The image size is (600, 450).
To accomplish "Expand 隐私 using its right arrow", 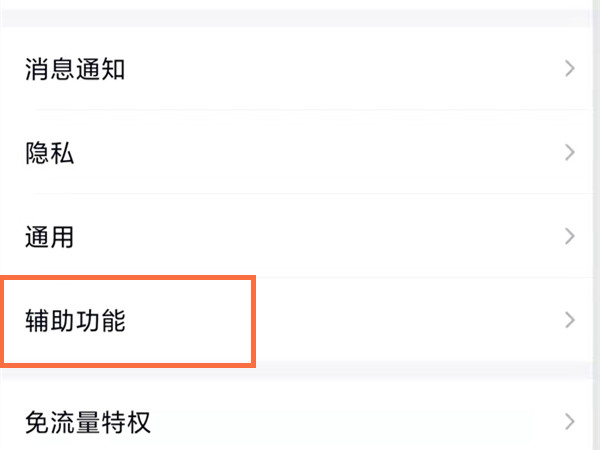I will pyautogui.click(x=570, y=153).
